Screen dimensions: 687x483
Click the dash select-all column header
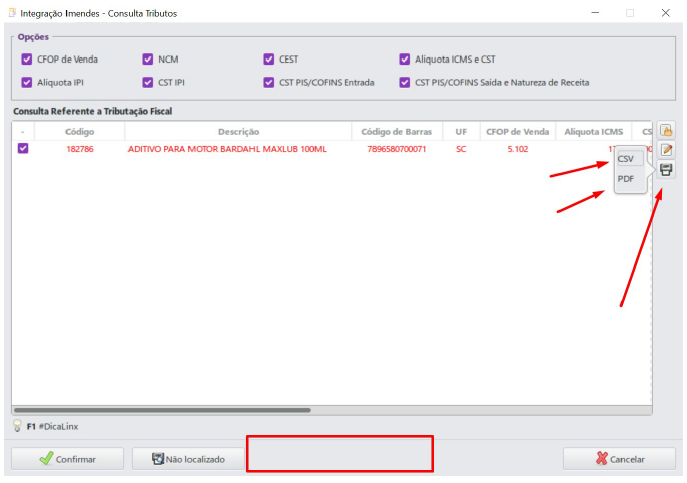tap(23, 131)
